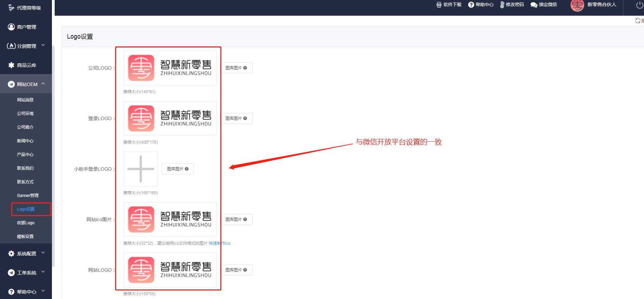Click the refresh icon below the header
Viewport: 644px width, 299px height.
click(638, 21)
